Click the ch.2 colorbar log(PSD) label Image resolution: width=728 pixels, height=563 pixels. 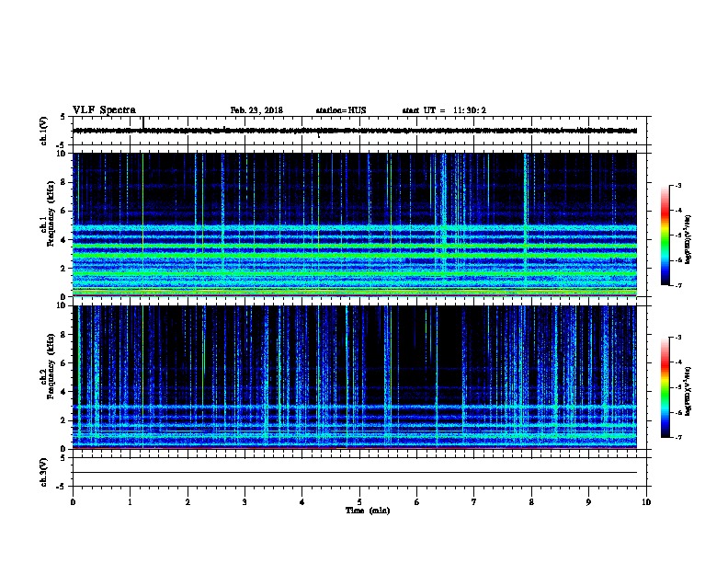688,391
